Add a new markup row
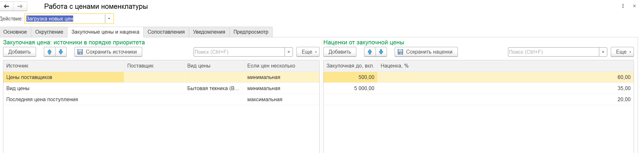Screen dimensions: 644x153 (x=340, y=52)
